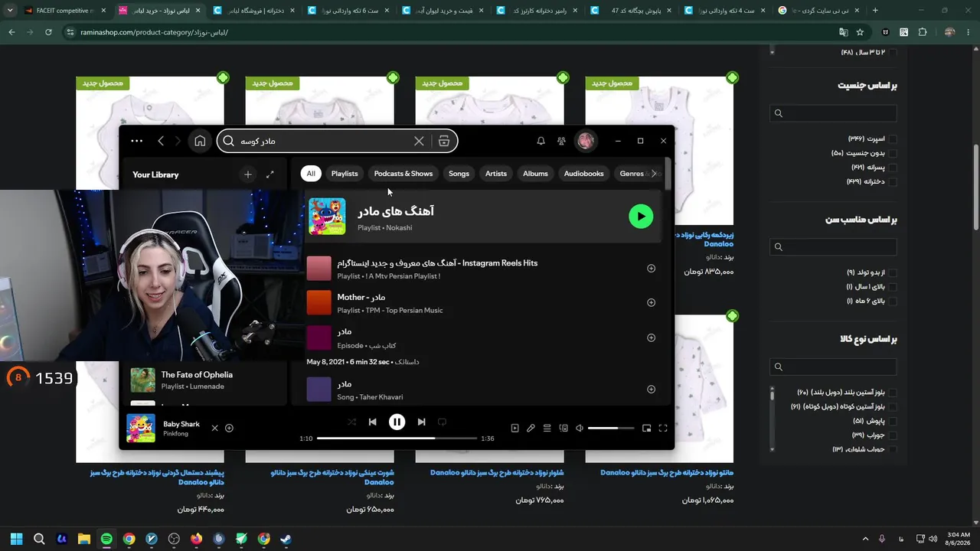Screen dimensions: 980x551
Task: Check the از بدو تولد age filter
Action: coord(893,272)
